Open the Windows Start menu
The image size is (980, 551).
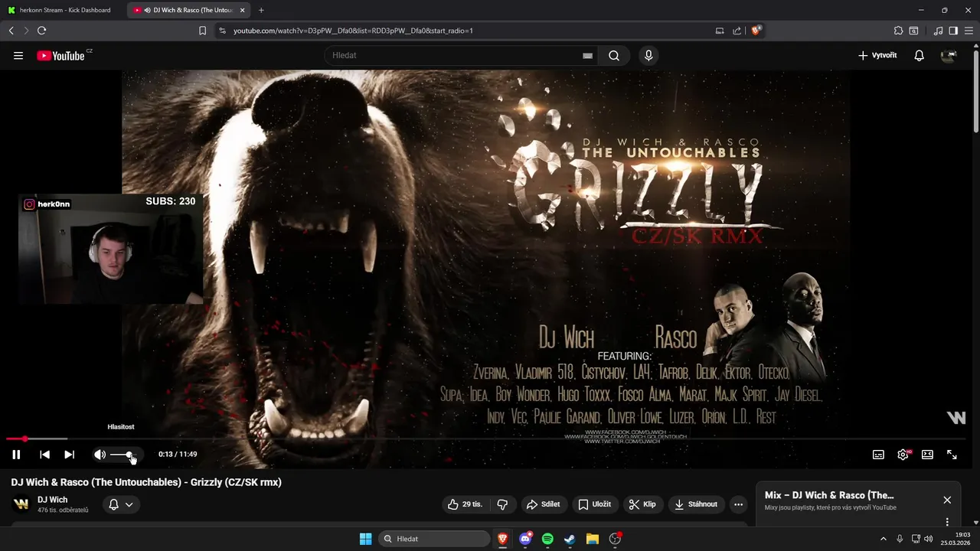(365, 539)
